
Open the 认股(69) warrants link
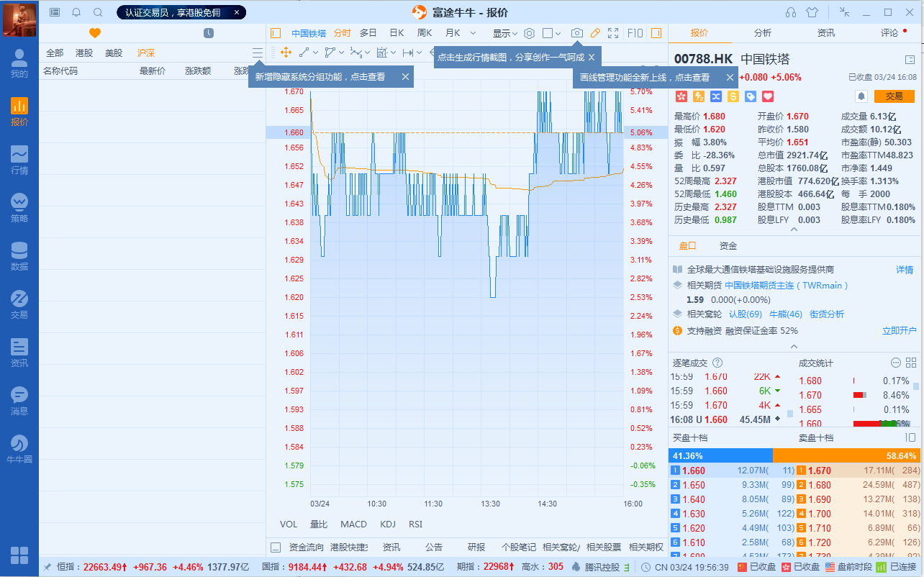(746, 314)
